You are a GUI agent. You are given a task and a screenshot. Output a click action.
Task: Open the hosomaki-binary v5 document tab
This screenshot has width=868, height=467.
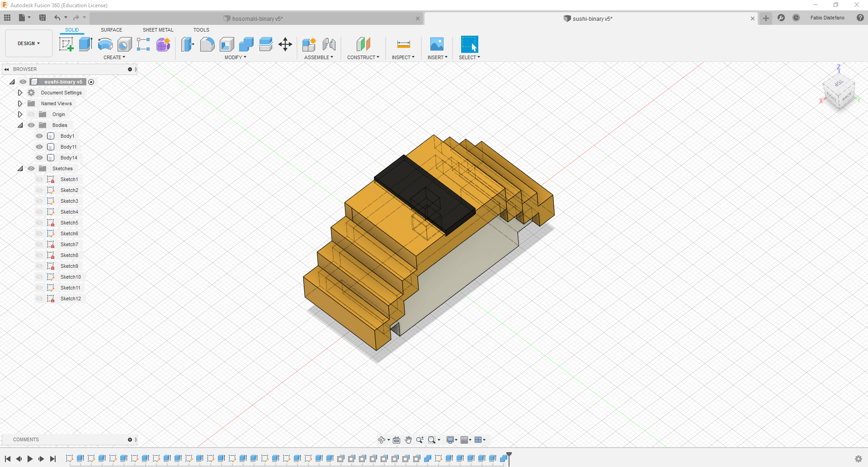point(257,19)
